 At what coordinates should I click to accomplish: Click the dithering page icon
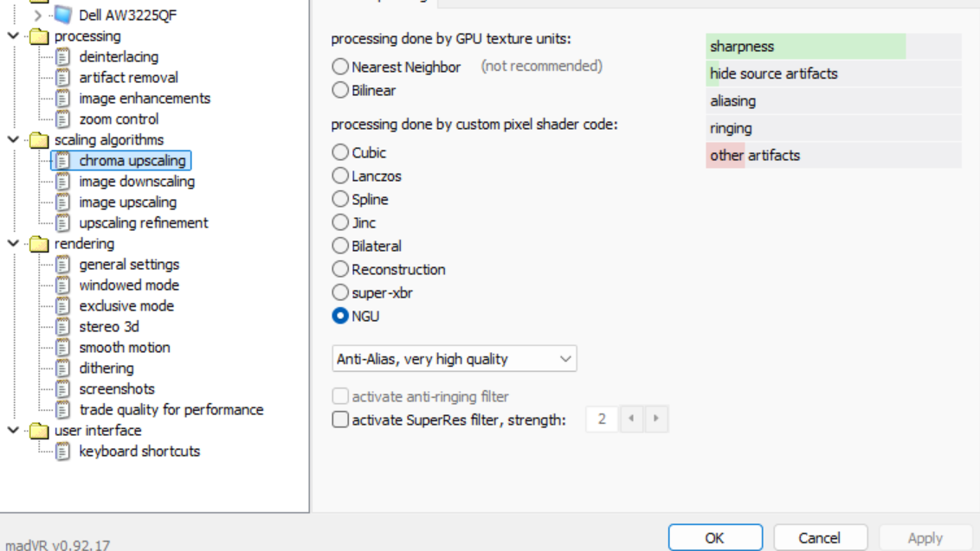(62, 368)
